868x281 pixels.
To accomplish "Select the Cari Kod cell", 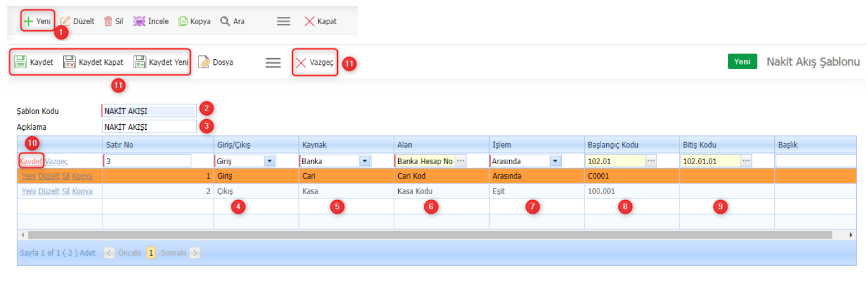I will [x=441, y=176].
